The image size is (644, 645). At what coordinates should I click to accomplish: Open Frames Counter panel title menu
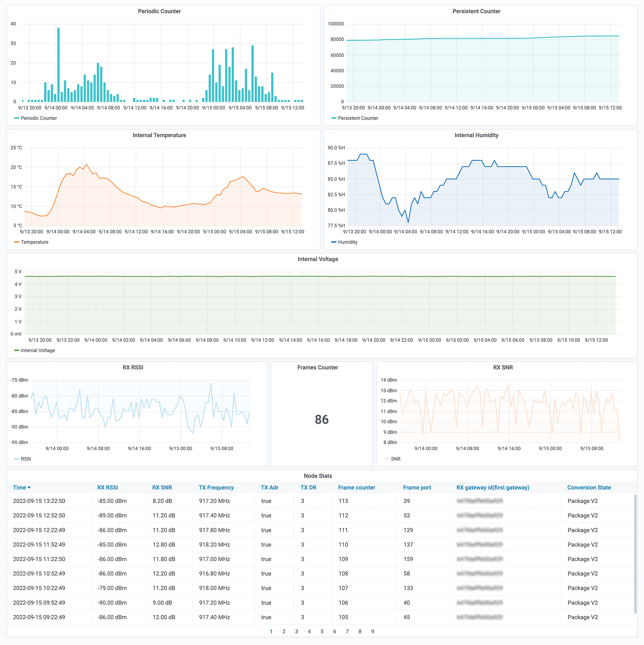(x=317, y=367)
